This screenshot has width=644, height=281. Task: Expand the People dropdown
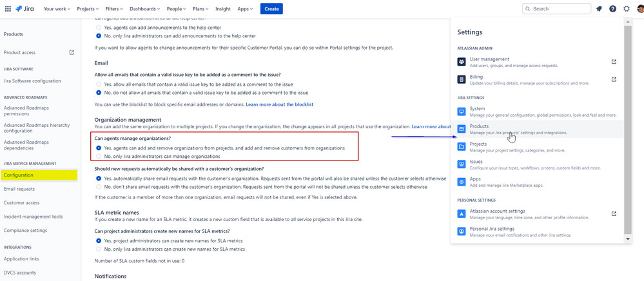pos(177,8)
